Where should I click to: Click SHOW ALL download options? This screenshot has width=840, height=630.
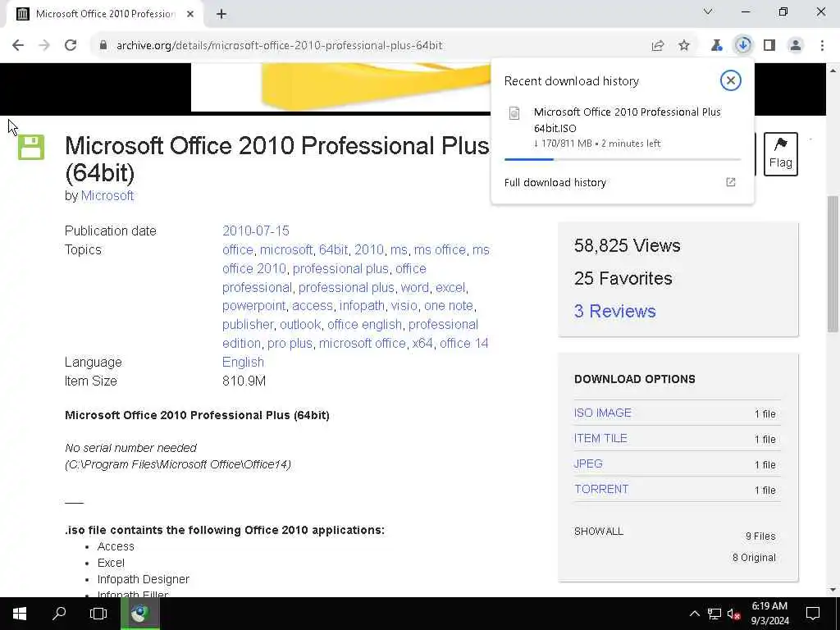[598, 532]
